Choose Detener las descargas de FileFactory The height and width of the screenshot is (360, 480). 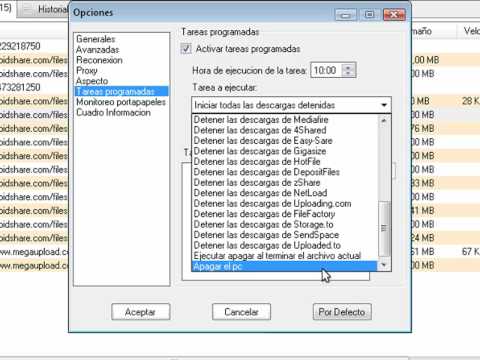(285, 214)
